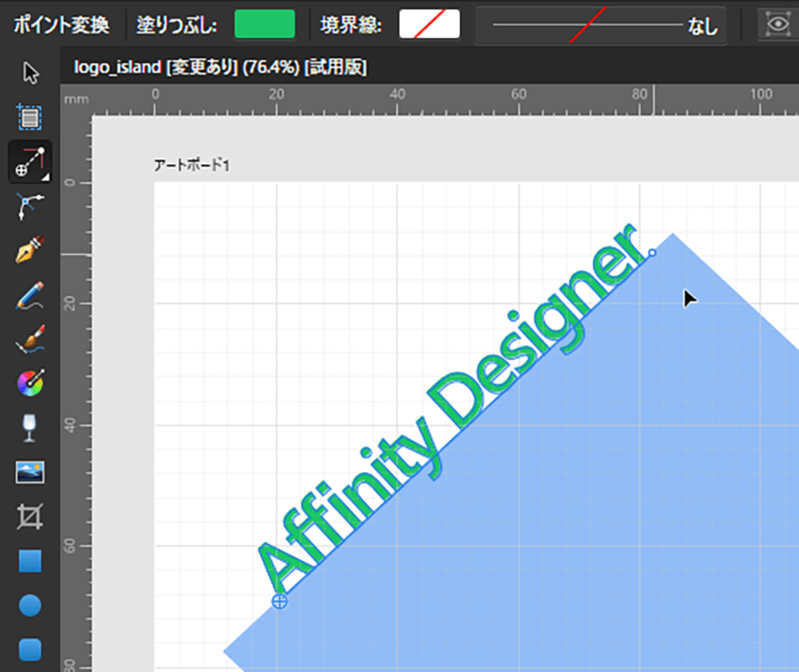
Task: Select the Fill (color wheel) tool
Action: 30,383
